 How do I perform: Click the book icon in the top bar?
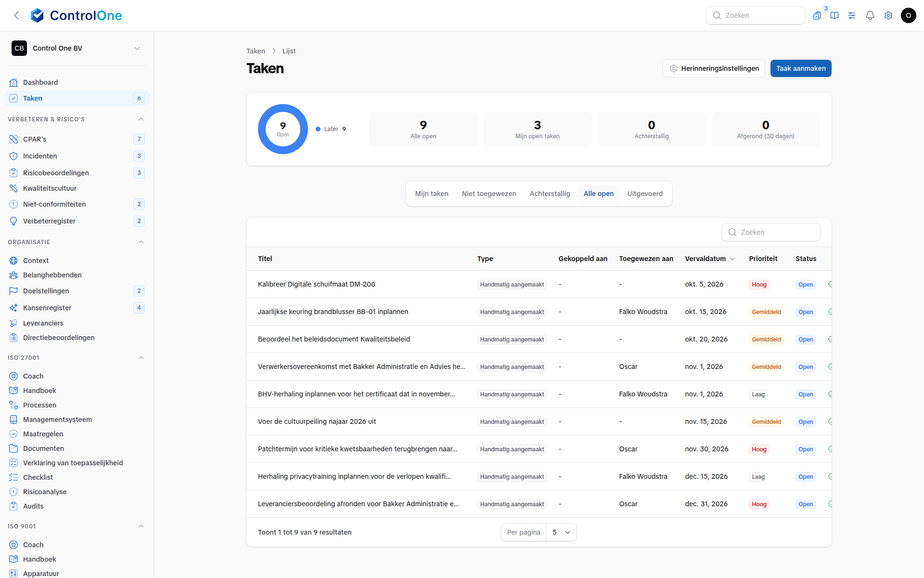coord(834,15)
